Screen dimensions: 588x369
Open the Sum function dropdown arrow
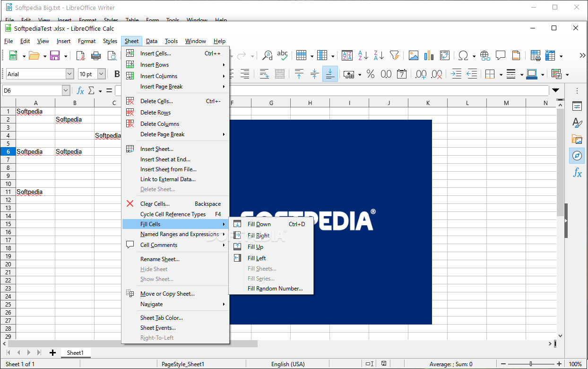coord(100,91)
